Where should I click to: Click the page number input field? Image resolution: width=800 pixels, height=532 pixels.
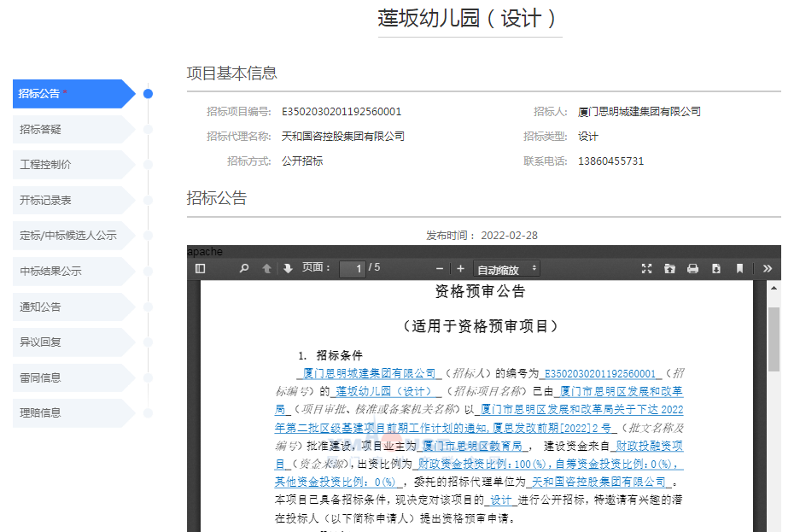[x=352, y=269]
